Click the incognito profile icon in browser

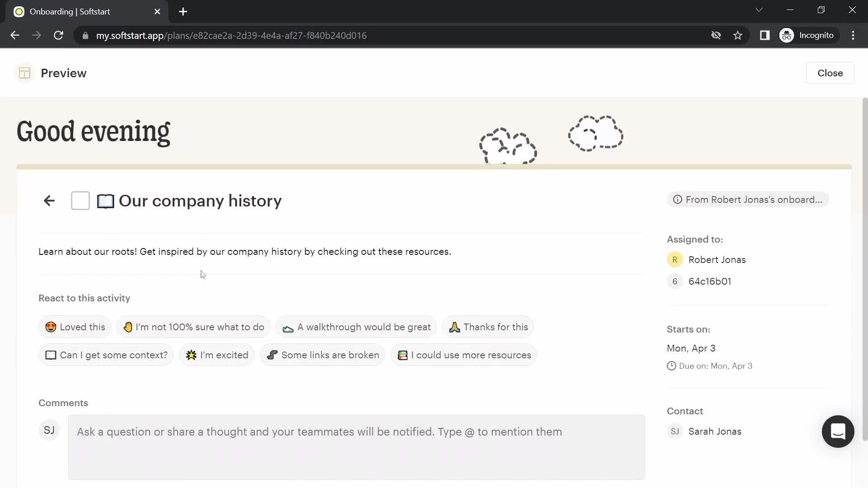pyautogui.click(x=788, y=35)
